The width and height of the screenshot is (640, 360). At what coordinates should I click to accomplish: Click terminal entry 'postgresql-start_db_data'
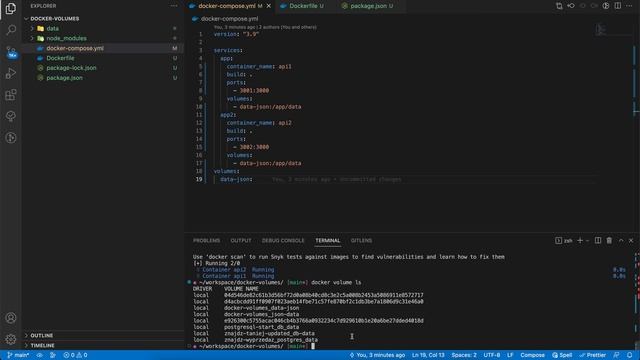[x=261, y=327]
